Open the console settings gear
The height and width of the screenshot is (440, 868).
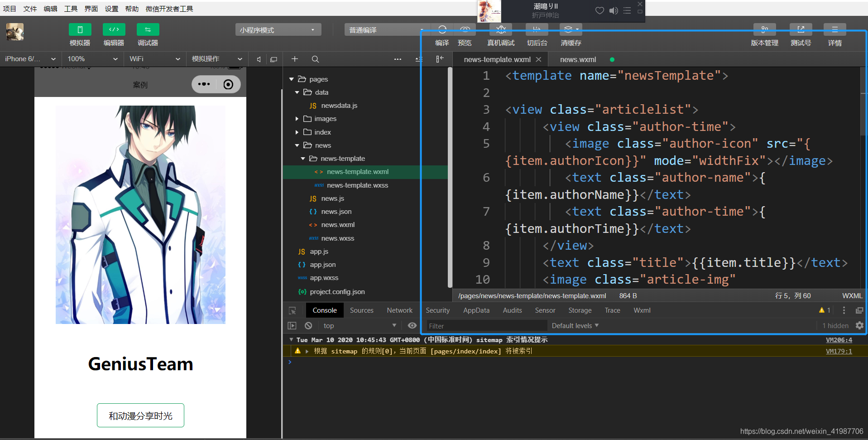pos(859,325)
